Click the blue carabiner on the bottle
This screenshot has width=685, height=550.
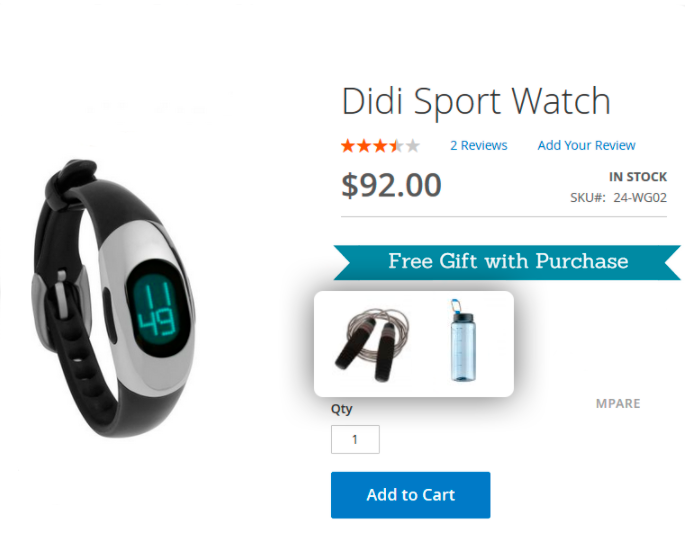click(x=456, y=305)
